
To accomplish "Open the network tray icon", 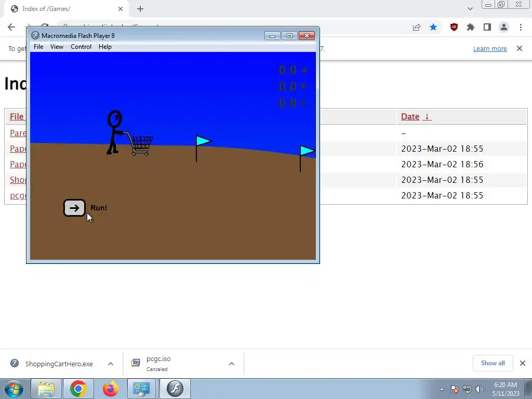I will pos(467,389).
